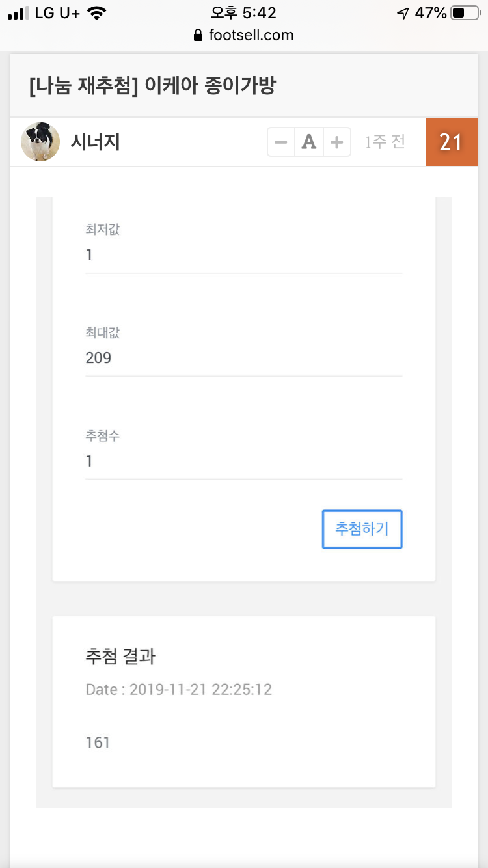The image size is (488, 868).
Task: Select the draw result number 161
Action: coord(98,742)
